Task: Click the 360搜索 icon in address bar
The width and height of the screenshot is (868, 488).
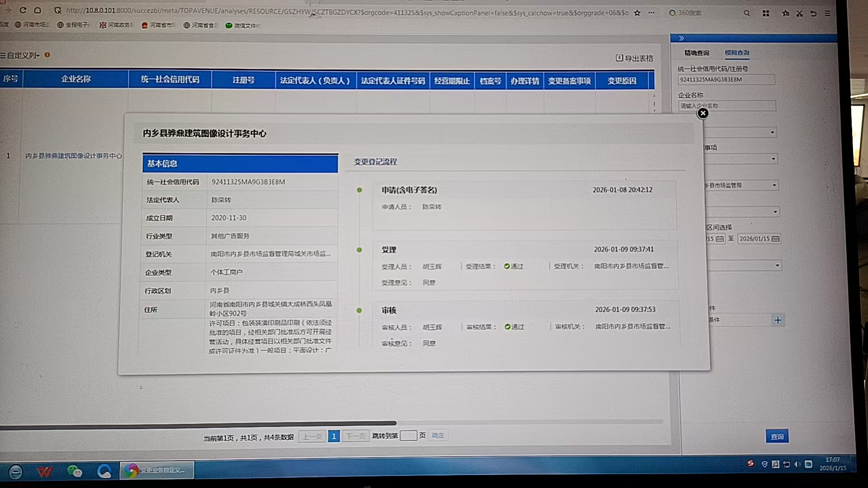Action: [673, 13]
